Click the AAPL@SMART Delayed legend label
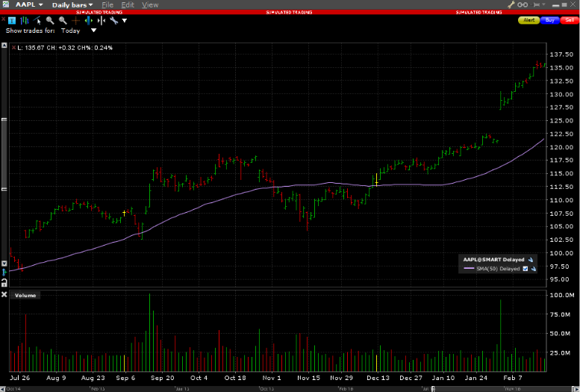580x392 pixels. pos(493,260)
